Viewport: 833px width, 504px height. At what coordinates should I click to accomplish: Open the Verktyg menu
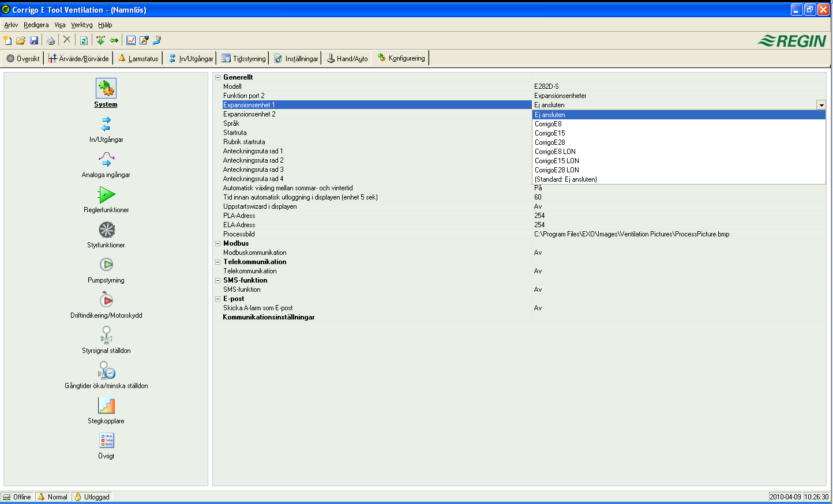(82, 25)
